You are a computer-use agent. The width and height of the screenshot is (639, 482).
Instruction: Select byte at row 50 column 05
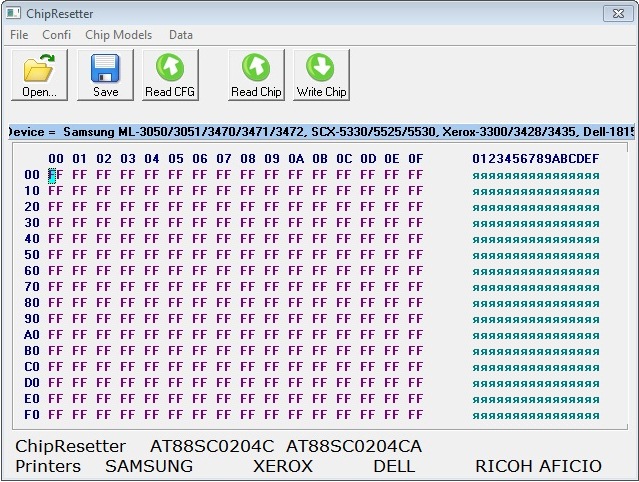pos(176,255)
